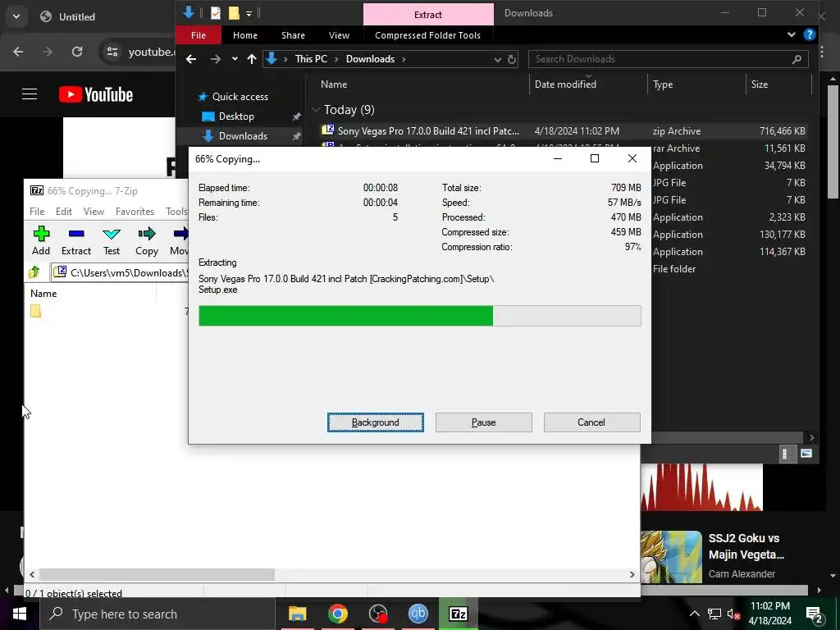
Task: Sort by Date modified column
Action: pyautogui.click(x=565, y=84)
